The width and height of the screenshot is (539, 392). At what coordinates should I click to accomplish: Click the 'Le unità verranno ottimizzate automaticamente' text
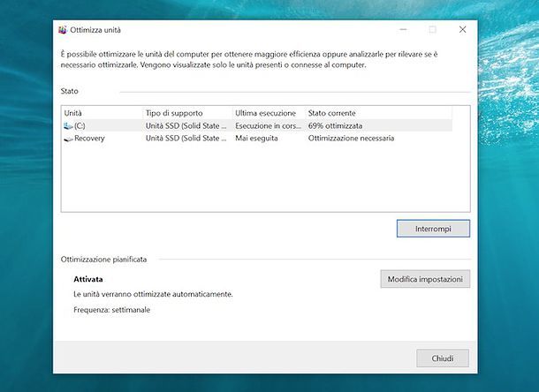click(153, 294)
